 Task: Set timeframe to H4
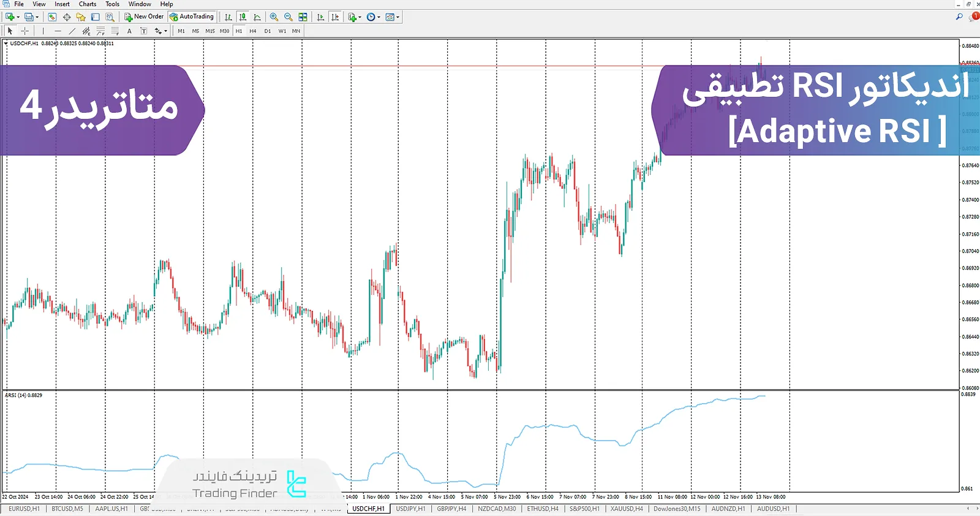coord(253,31)
